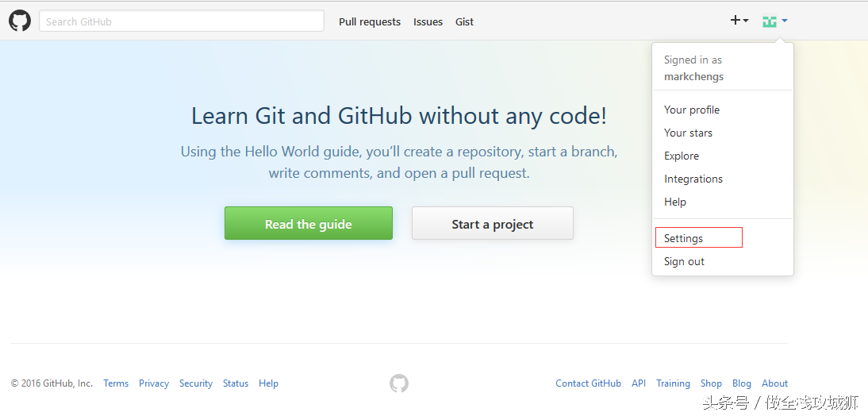Open the Blog footer link
This screenshot has height=416, width=868.
[x=742, y=383]
